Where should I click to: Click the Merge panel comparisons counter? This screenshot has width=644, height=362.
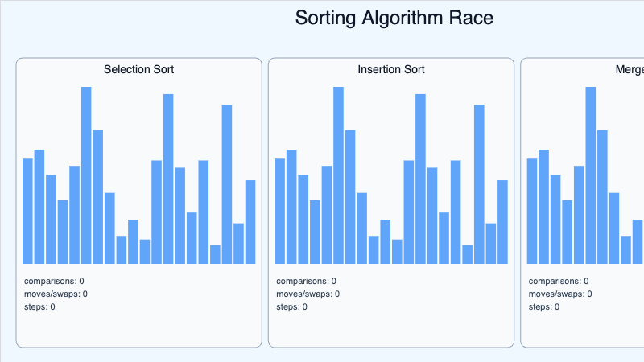click(559, 282)
